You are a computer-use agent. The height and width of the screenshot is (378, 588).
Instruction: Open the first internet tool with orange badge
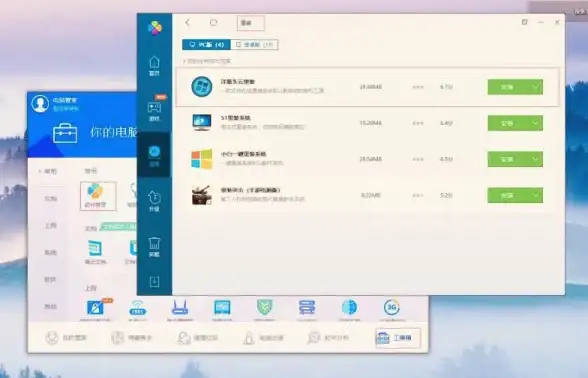pyautogui.click(x=95, y=308)
